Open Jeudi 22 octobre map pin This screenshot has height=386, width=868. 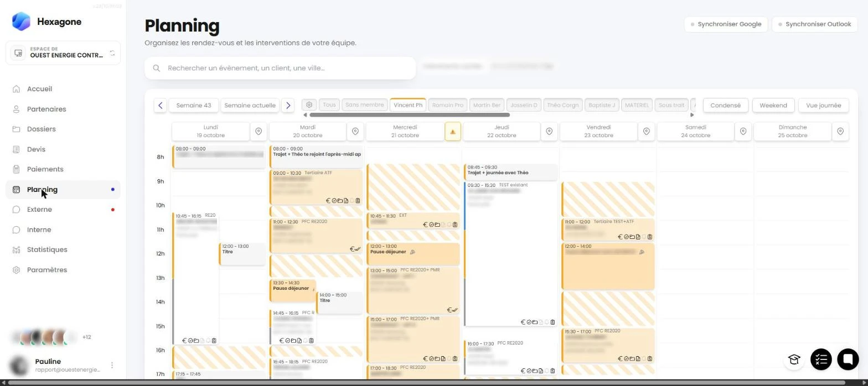(x=549, y=132)
